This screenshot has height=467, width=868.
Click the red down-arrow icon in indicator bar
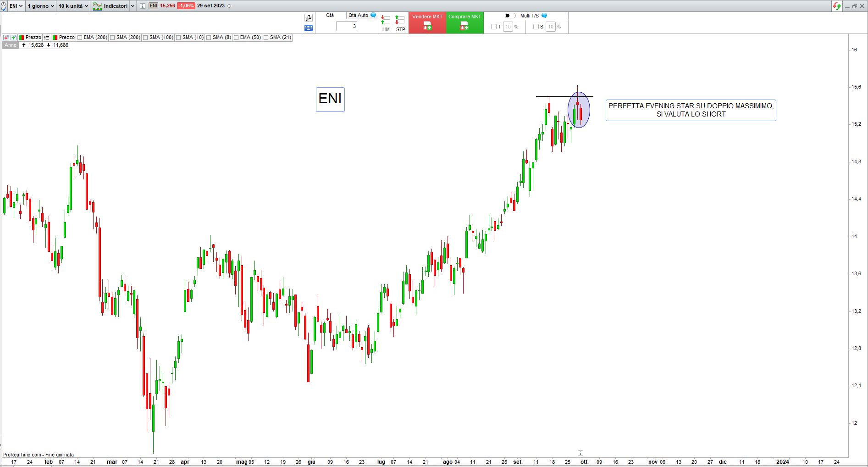click(x=6, y=38)
